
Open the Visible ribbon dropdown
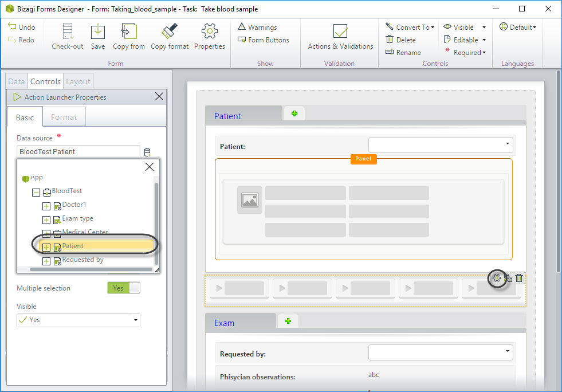coord(465,28)
